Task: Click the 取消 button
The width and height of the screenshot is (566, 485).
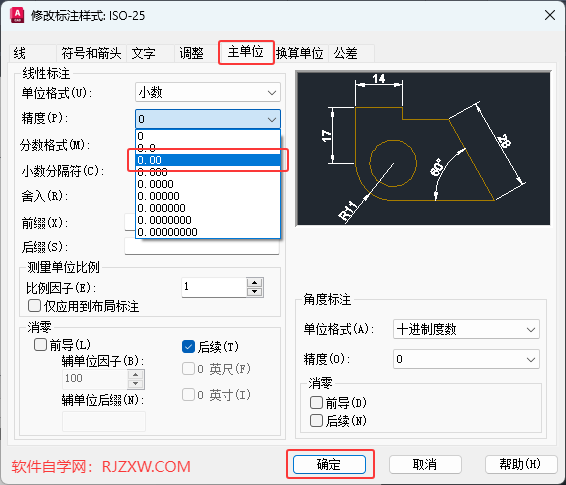Action: pos(425,464)
